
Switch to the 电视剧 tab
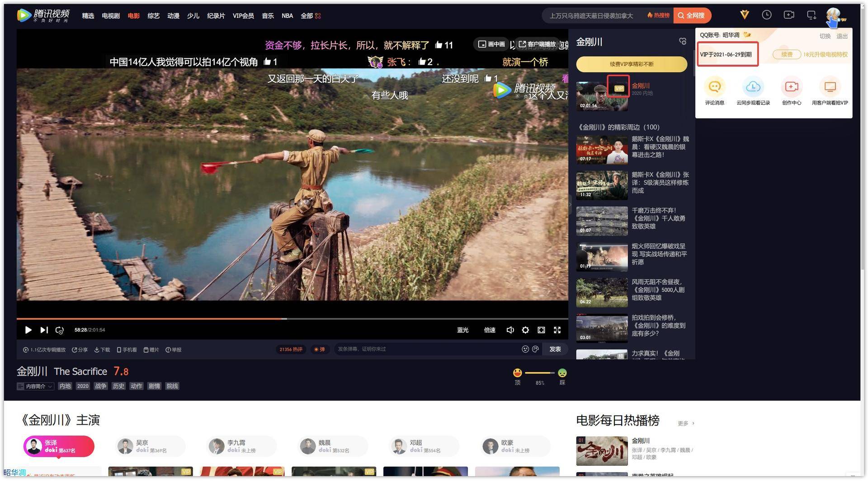(110, 15)
